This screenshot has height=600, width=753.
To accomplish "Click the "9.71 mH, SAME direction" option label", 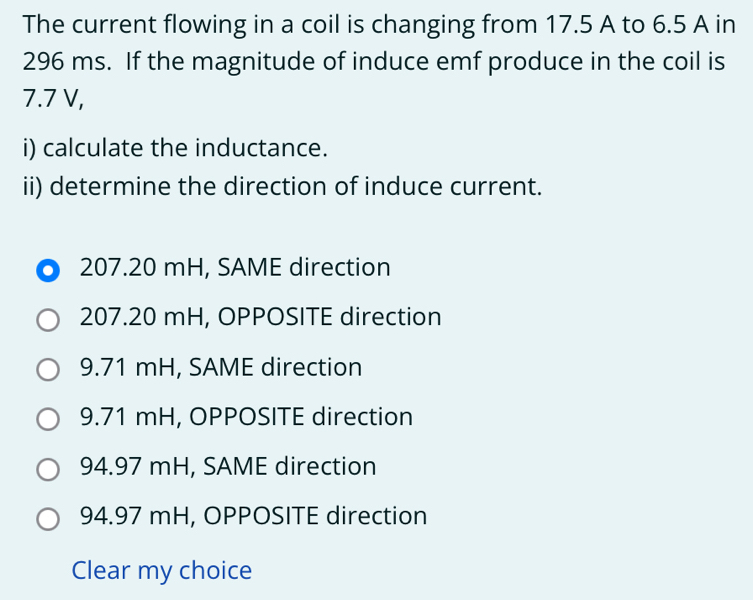I will 221,368.
